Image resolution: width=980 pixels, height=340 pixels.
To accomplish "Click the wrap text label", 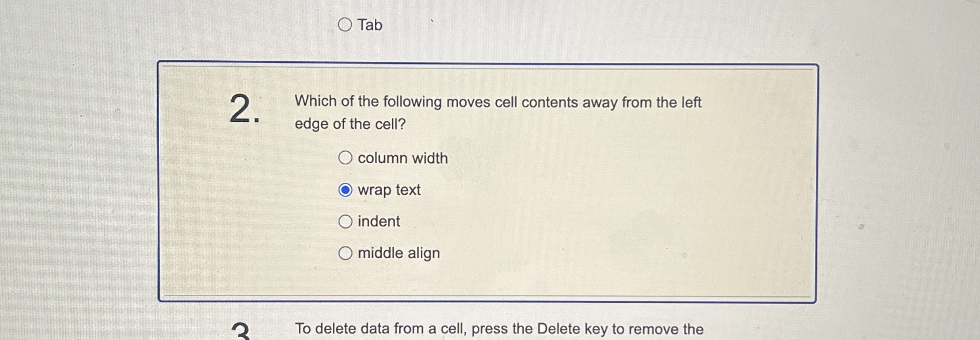I will coord(388,190).
